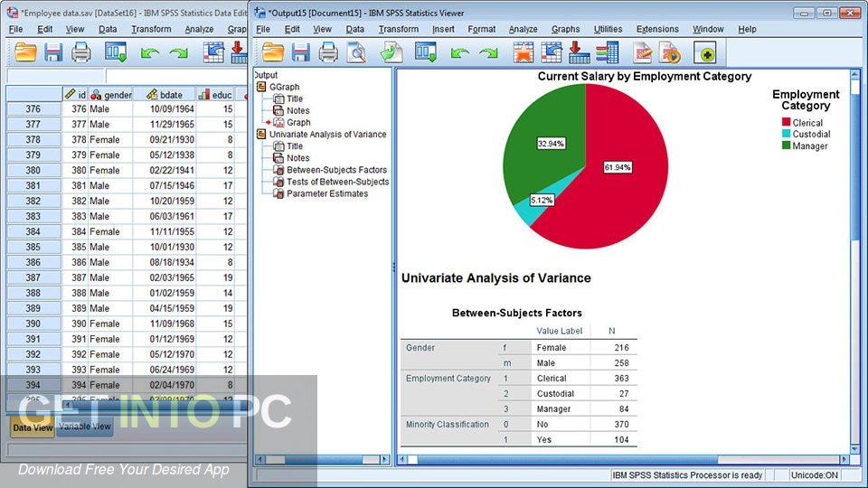Click the bdate column header
This screenshot has width=868, height=488.
pyautogui.click(x=165, y=95)
